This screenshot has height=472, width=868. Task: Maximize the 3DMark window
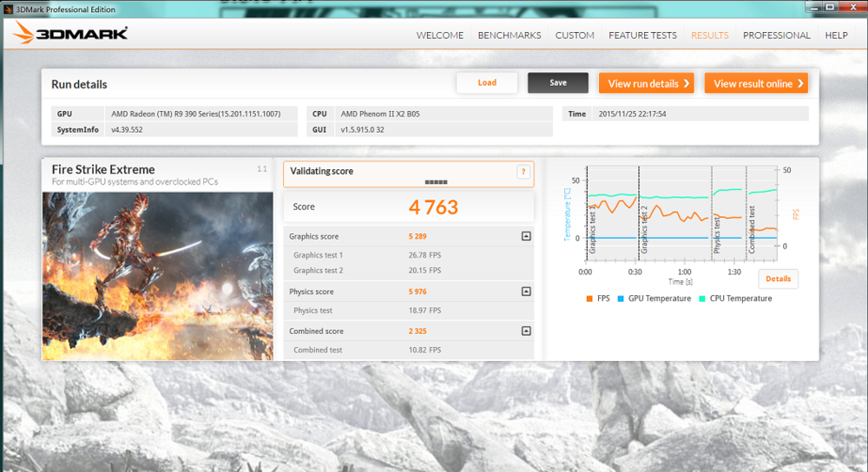830,7
